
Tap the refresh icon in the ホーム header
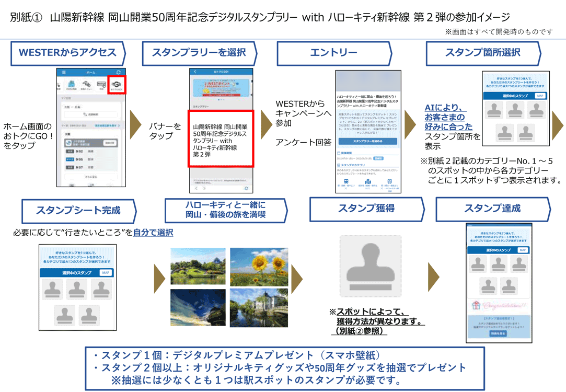pos(119,72)
